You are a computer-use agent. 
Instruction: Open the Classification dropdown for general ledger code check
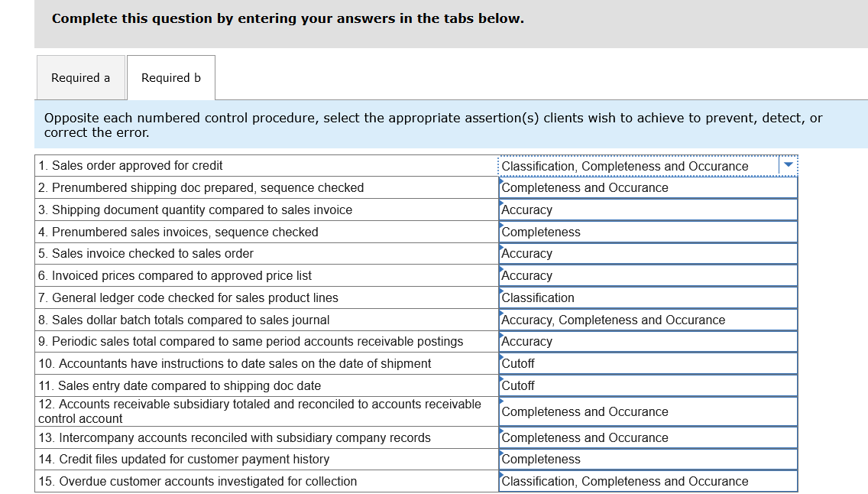pyautogui.click(x=648, y=297)
